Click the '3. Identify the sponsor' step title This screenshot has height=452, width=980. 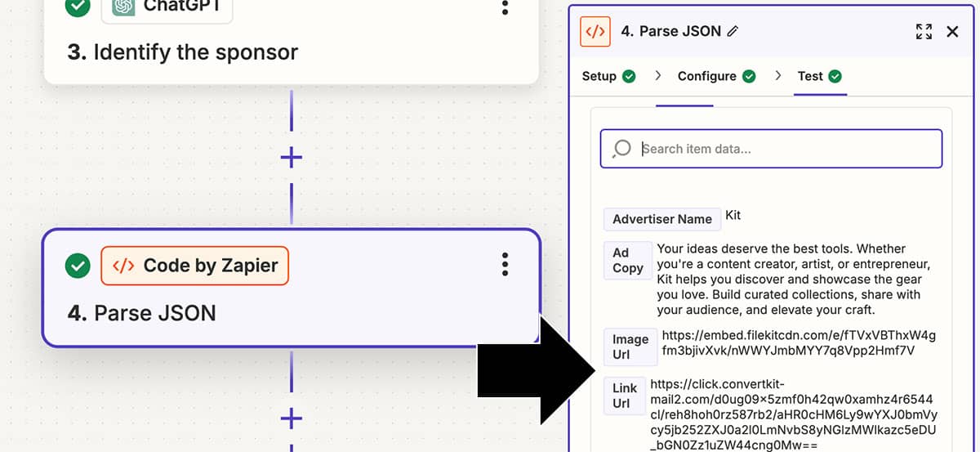point(183,52)
